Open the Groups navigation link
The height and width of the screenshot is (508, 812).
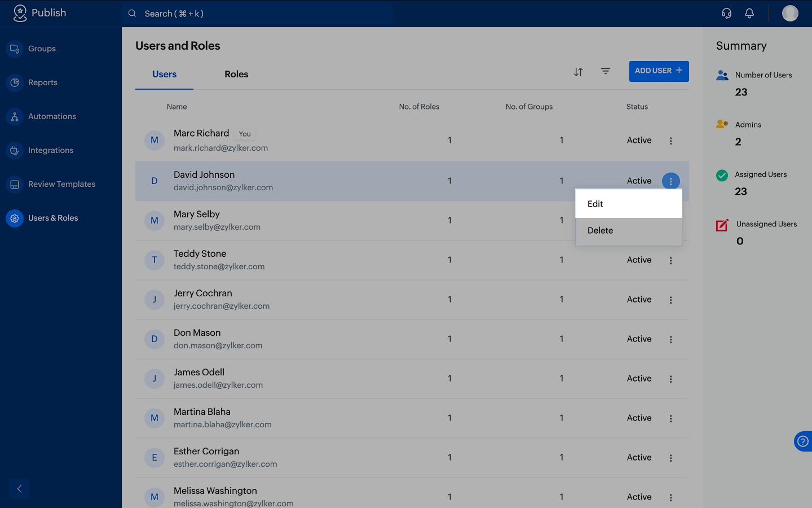(42, 49)
